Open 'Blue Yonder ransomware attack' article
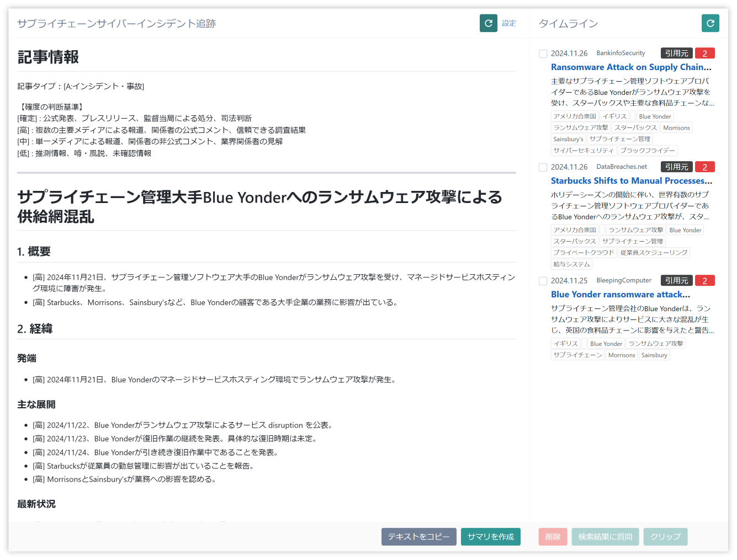Screen dimensions: 737x560 621,295
